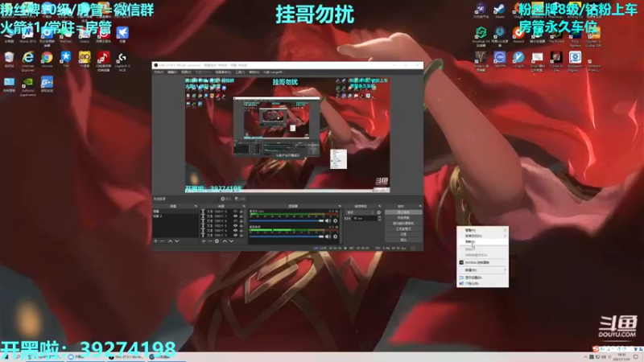Toggle visibility eye of text source 7
Image resolution: width=644 pixels, height=362 pixels.
(235, 216)
